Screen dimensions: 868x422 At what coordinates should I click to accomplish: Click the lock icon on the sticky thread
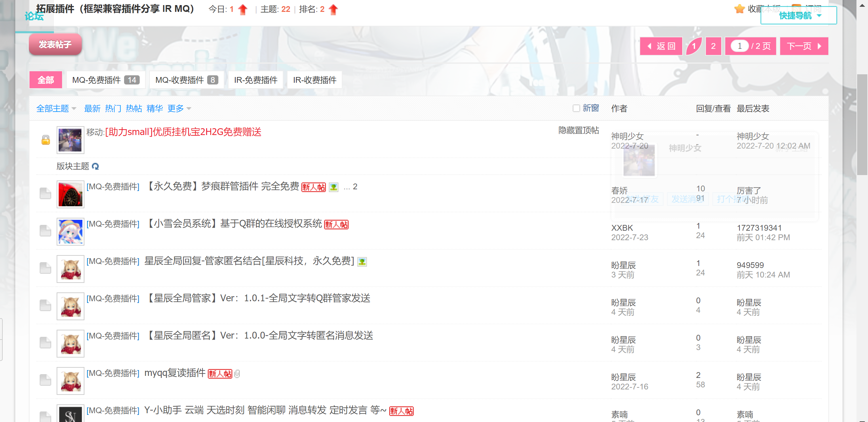(46, 140)
